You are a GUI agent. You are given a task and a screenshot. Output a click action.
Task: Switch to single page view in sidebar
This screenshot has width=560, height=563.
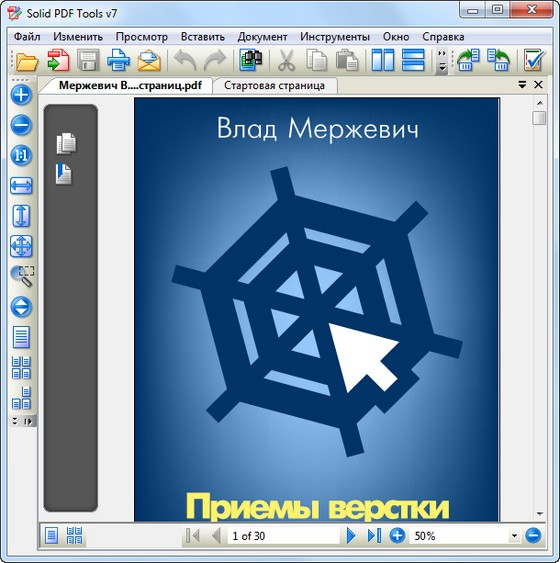[x=21, y=337]
